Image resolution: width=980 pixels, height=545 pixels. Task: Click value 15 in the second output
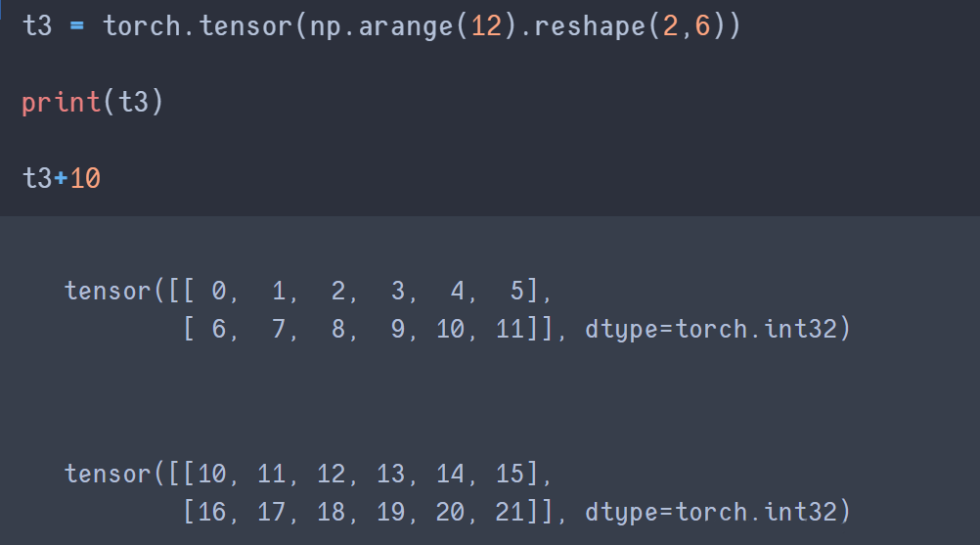tap(511, 474)
